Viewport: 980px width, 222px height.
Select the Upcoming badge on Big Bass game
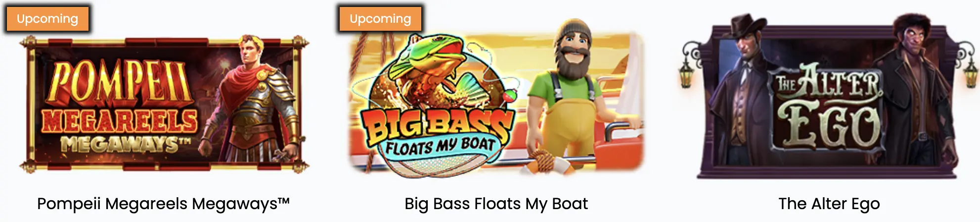[380, 19]
